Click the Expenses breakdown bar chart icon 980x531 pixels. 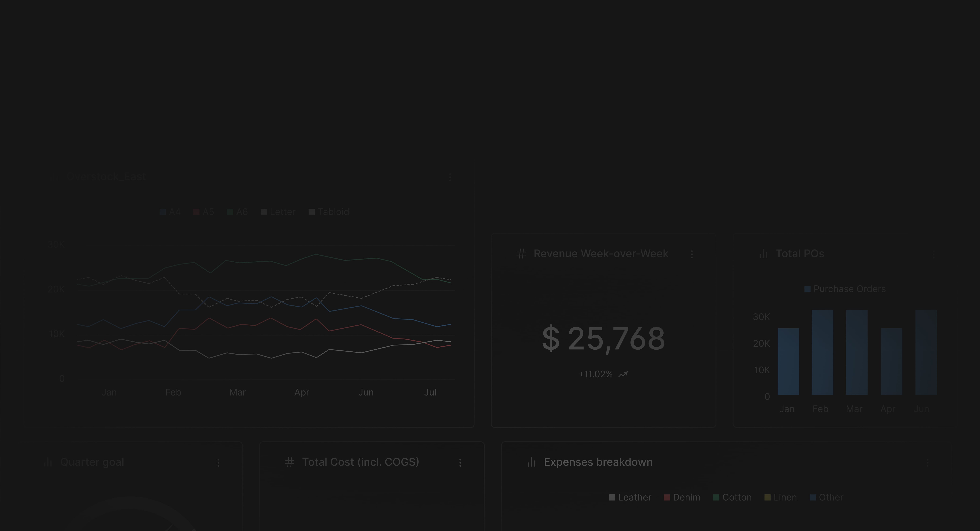[532, 462]
